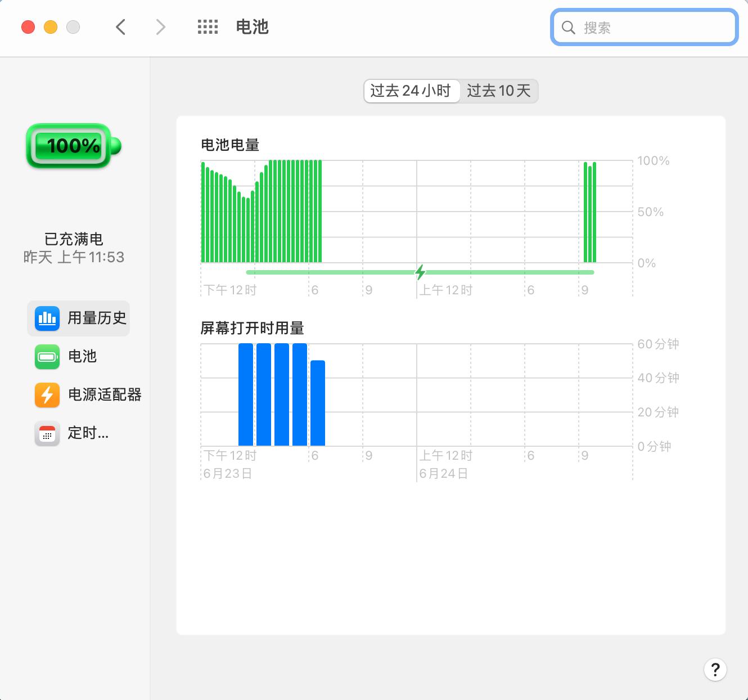Screen dimensions: 748x700
Task: Open the Schedule calendar icon
Action: 47,433
